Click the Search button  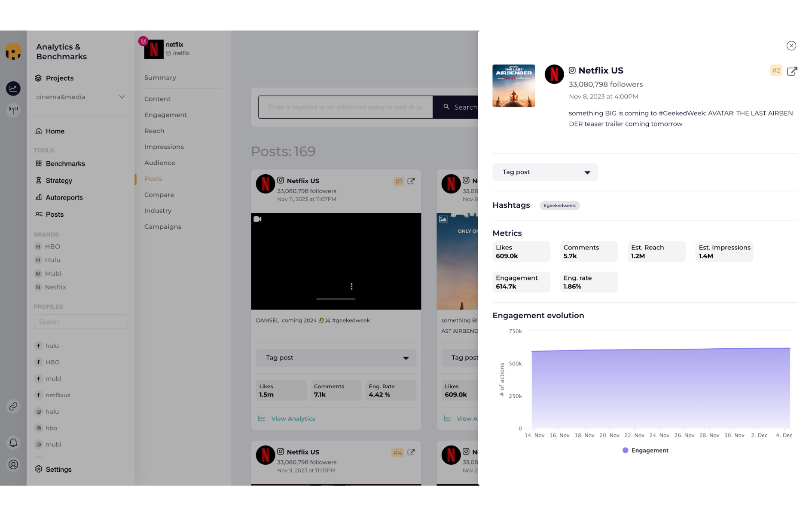tap(456, 107)
